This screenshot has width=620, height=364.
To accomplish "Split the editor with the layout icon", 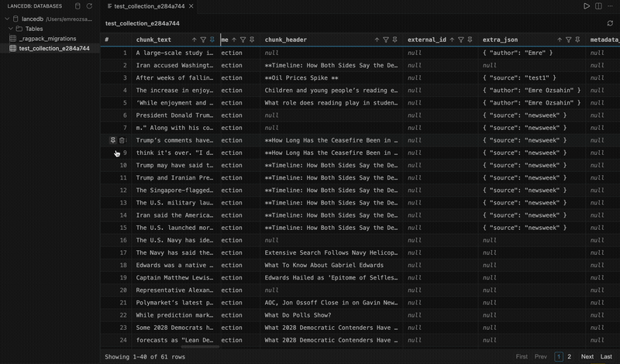I will pyautogui.click(x=598, y=6).
